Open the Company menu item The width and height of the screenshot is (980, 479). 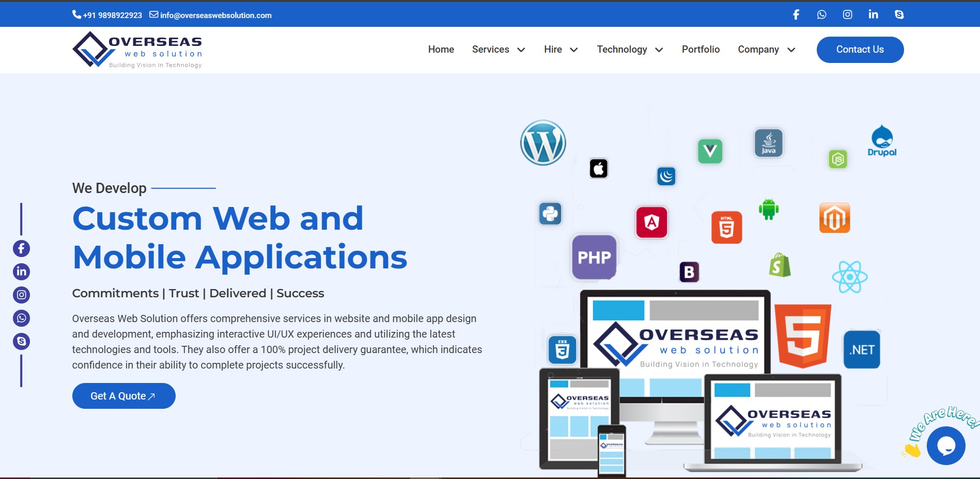(758, 50)
